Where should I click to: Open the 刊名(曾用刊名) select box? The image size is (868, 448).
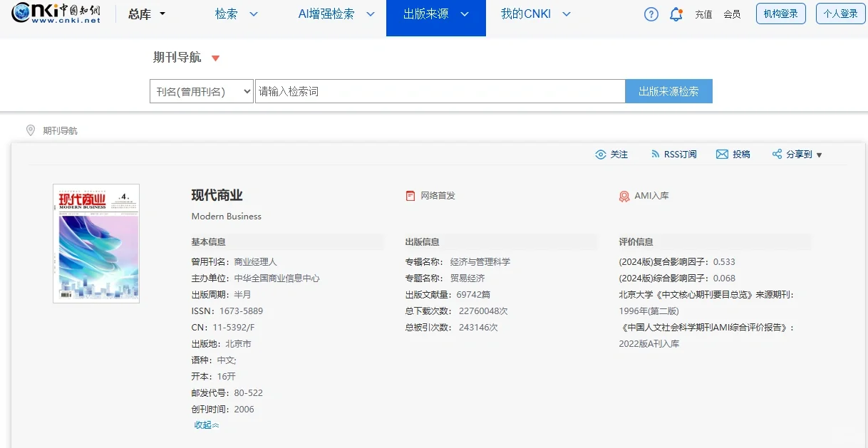click(x=202, y=91)
